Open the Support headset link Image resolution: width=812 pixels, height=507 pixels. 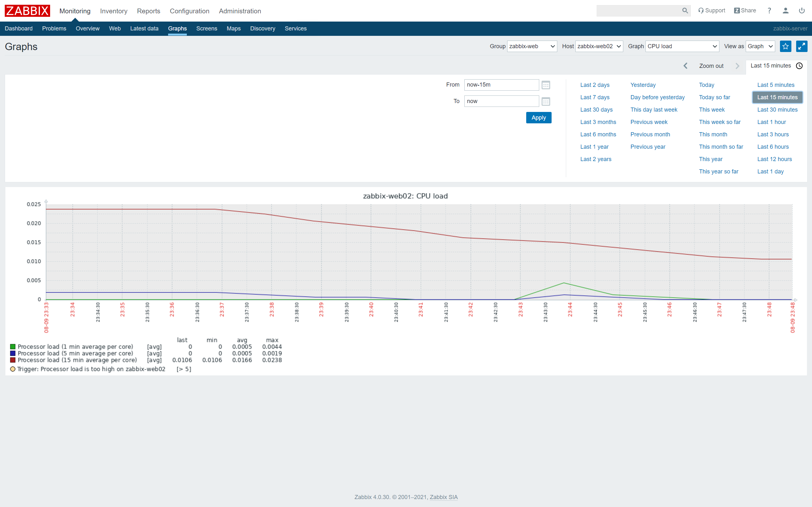coord(711,11)
